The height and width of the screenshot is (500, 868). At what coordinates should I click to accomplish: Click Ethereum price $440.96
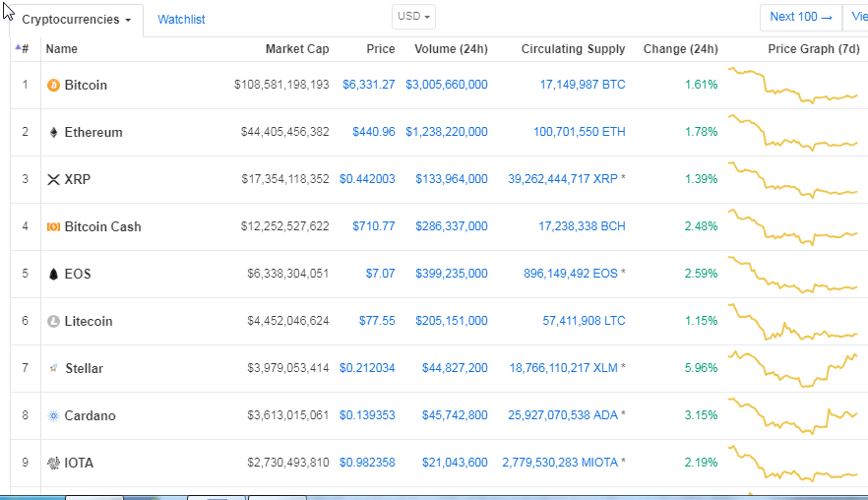tap(374, 132)
